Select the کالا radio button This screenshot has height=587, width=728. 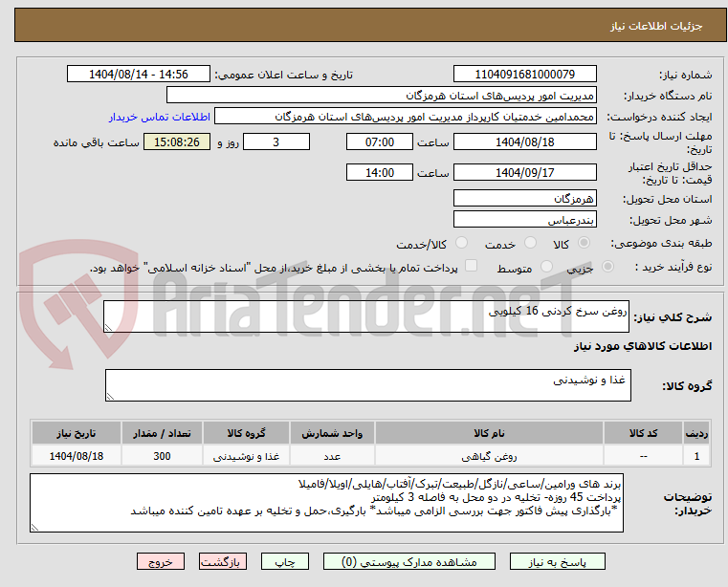pos(585,243)
